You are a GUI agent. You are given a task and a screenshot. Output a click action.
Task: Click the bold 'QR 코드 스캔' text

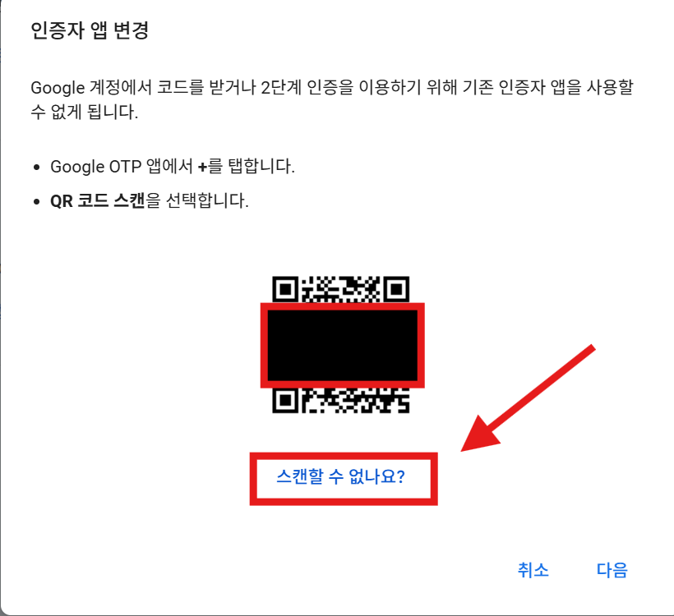pyautogui.click(x=98, y=200)
